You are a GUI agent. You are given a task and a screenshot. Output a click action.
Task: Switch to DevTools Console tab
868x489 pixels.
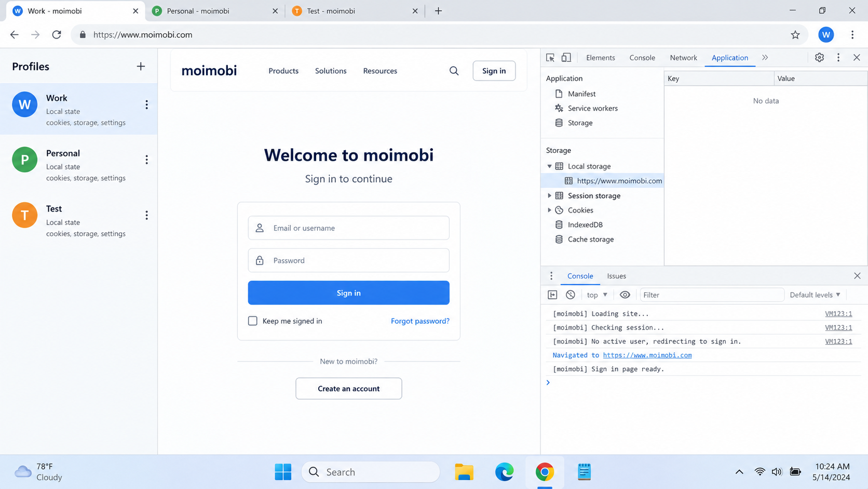pyautogui.click(x=642, y=58)
